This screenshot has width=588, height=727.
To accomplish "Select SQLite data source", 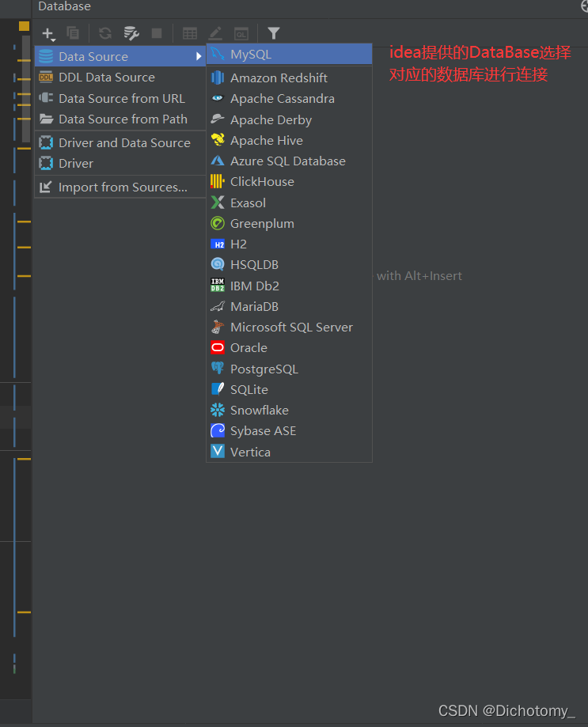I will [290, 390].
